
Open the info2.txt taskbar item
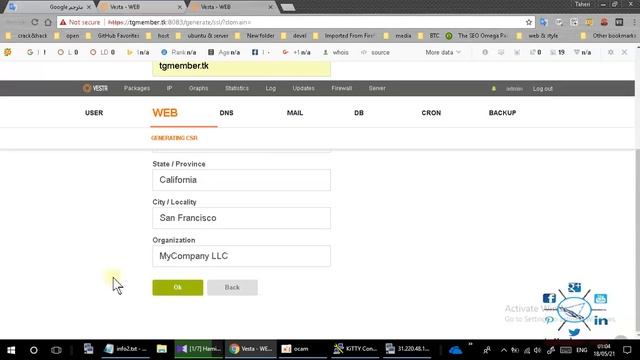click(x=125, y=349)
